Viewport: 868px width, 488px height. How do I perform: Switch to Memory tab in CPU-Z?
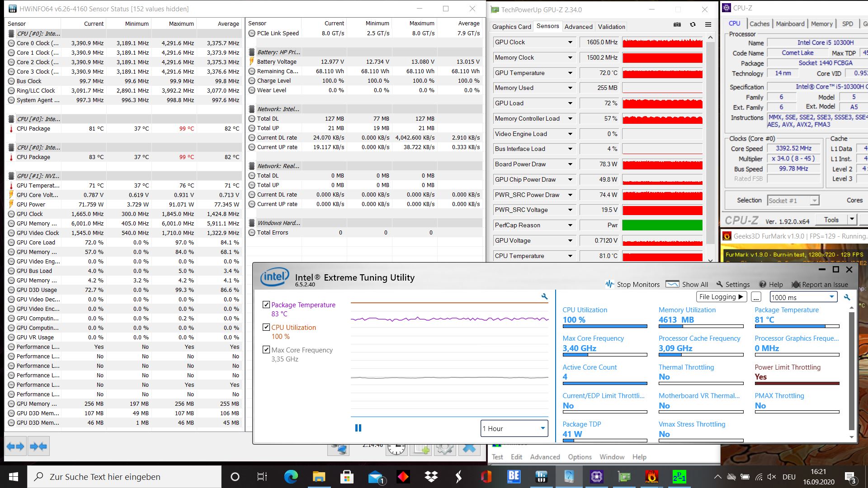click(x=821, y=24)
